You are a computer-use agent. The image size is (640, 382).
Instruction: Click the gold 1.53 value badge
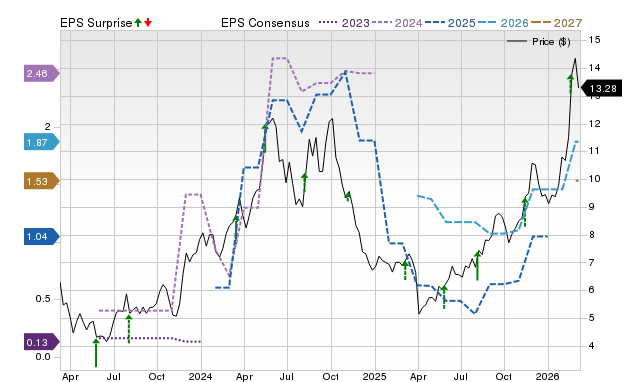[42, 181]
